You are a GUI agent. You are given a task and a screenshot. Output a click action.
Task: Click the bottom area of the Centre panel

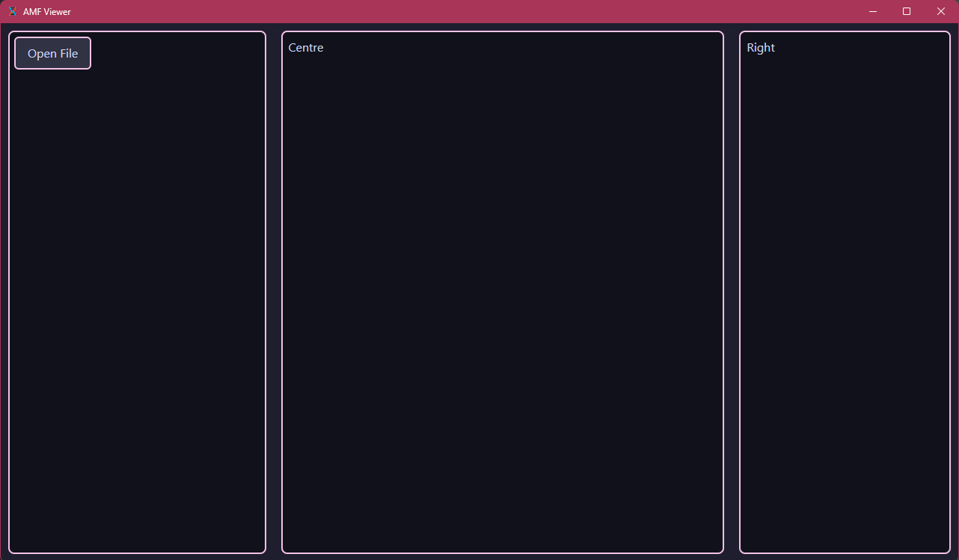point(503,523)
